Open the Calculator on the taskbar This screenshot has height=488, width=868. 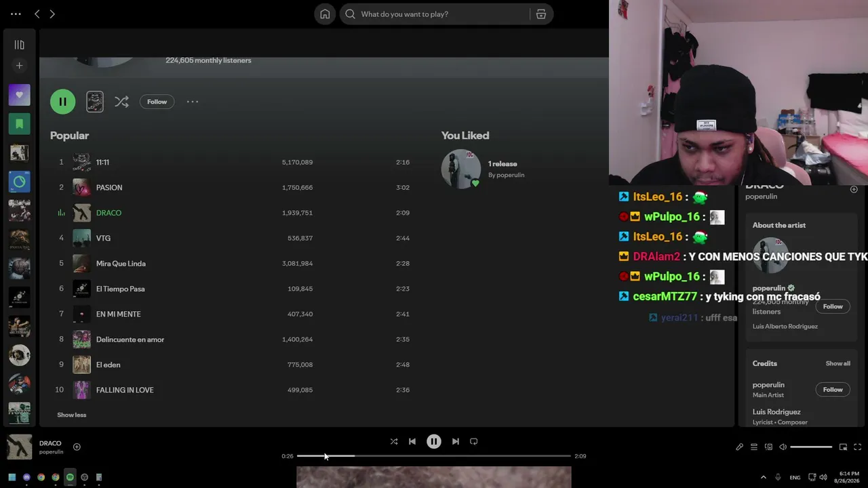point(99,477)
